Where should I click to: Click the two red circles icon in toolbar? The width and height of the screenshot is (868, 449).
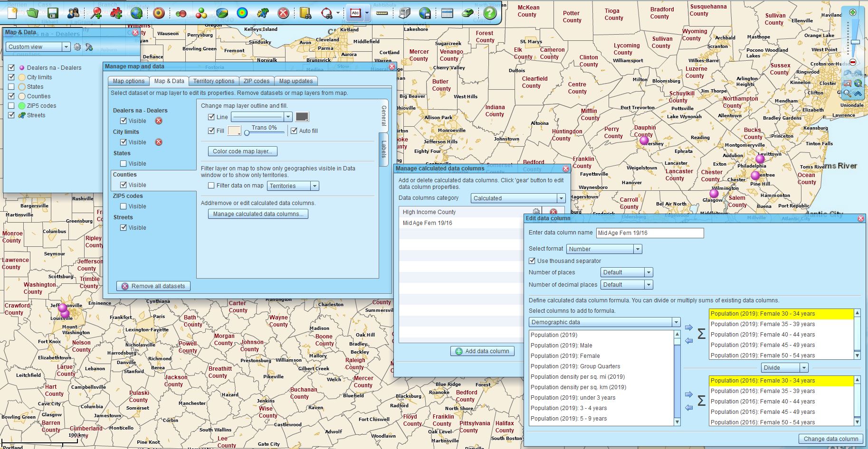click(x=181, y=13)
